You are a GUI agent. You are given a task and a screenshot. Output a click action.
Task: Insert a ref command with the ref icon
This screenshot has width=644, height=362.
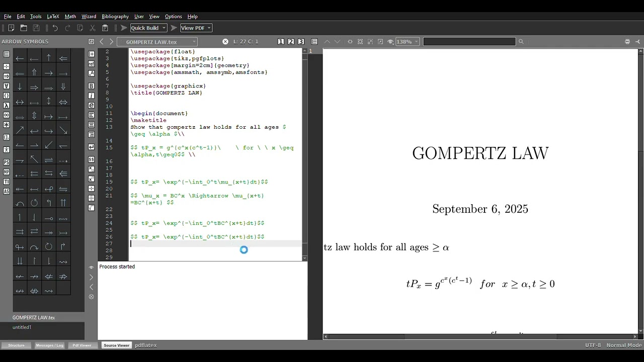click(91, 64)
